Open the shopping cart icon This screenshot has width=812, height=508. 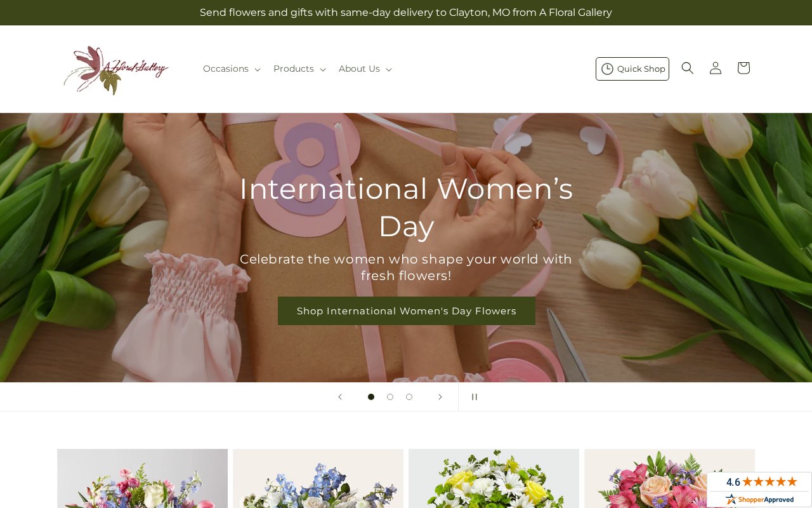coord(743,68)
